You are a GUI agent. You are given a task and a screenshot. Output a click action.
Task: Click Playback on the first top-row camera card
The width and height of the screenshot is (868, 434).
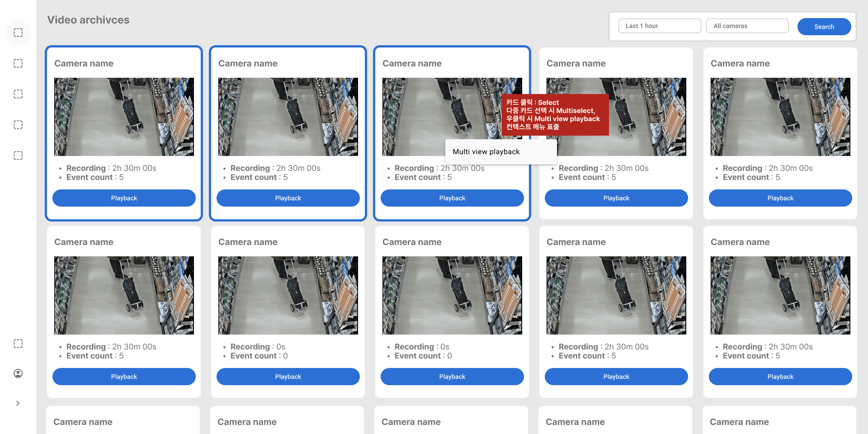point(124,198)
